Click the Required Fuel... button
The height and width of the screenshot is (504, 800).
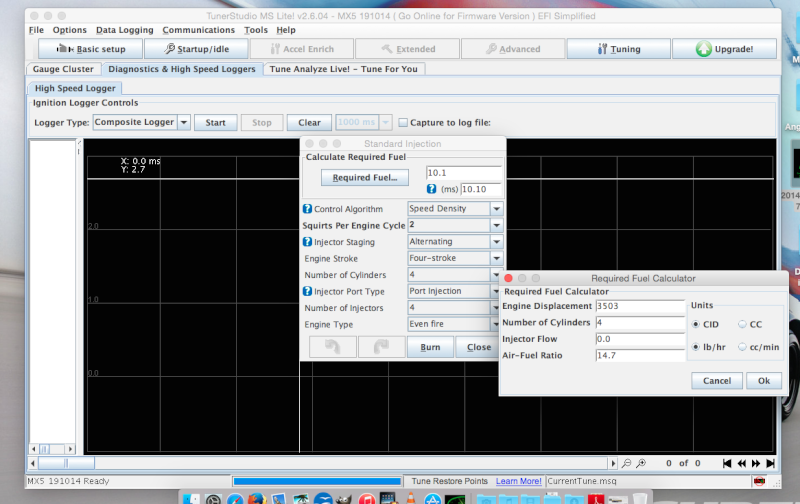(x=365, y=178)
